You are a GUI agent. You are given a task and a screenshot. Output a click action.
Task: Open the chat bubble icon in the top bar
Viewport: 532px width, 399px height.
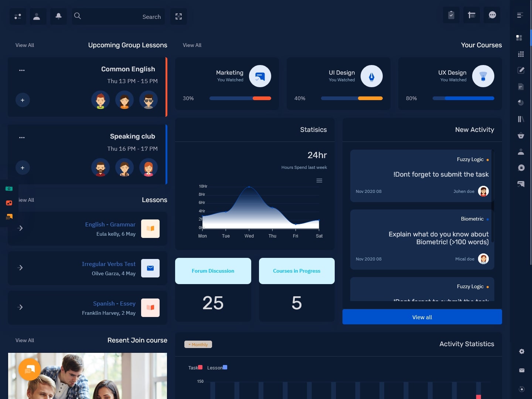pos(492,15)
